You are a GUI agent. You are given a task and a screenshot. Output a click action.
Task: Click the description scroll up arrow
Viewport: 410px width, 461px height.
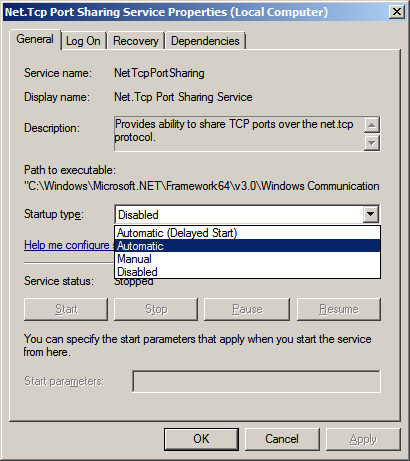pos(371,125)
